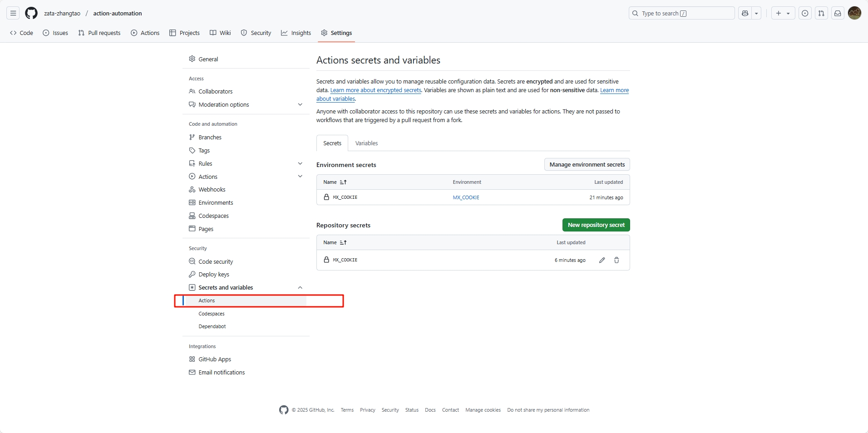Open the Insights repository tab
This screenshot has width=868, height=433.
point(296,33)
